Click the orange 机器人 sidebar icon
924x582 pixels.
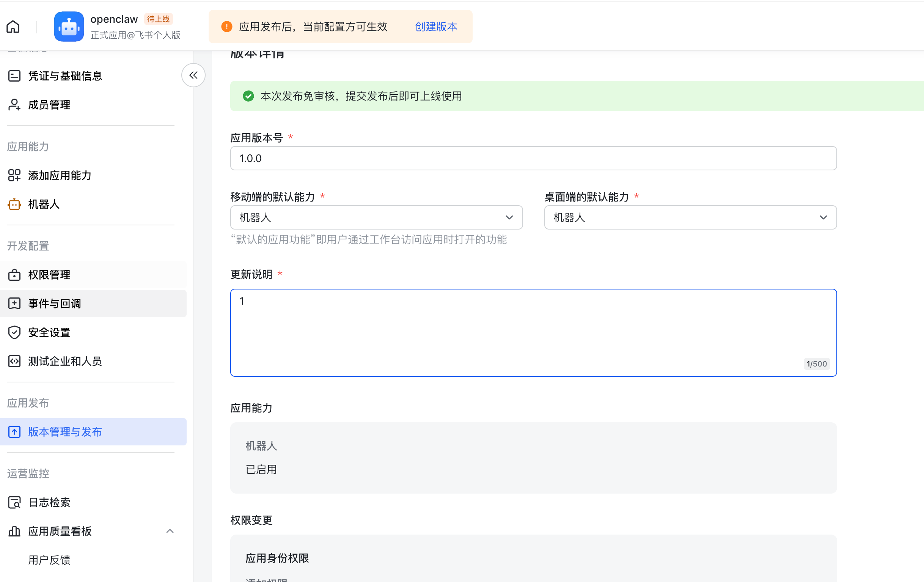point(14,204)
